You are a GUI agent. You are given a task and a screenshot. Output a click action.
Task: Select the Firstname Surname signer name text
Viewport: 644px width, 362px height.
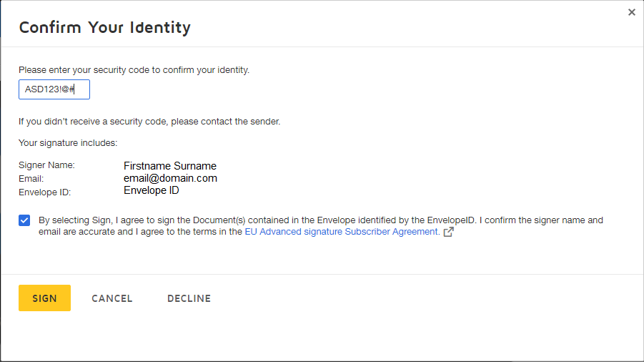pos(170,166)
